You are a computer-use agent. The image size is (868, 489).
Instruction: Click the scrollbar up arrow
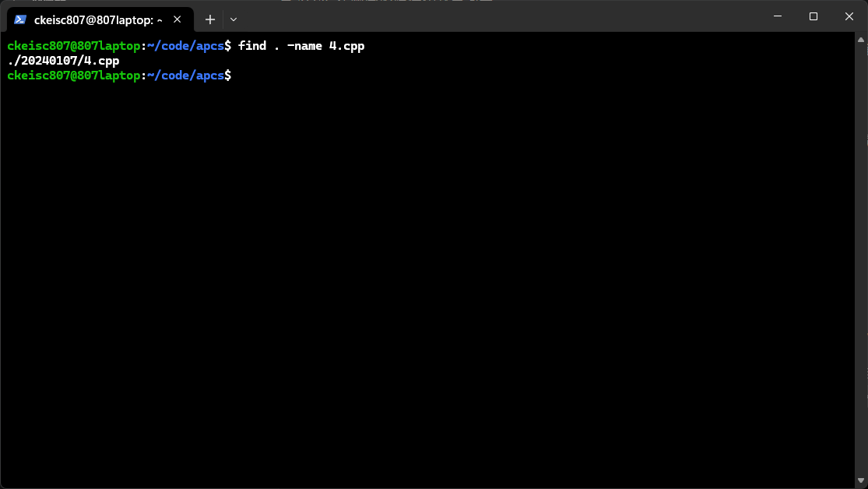pyautogui.click(x=861, y=40)
